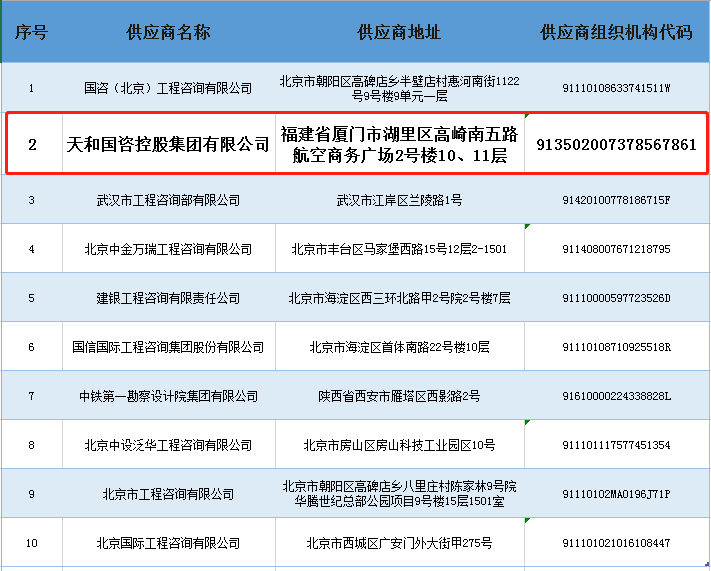Select code cell 91350200737856786I

(x=617, y=144)
